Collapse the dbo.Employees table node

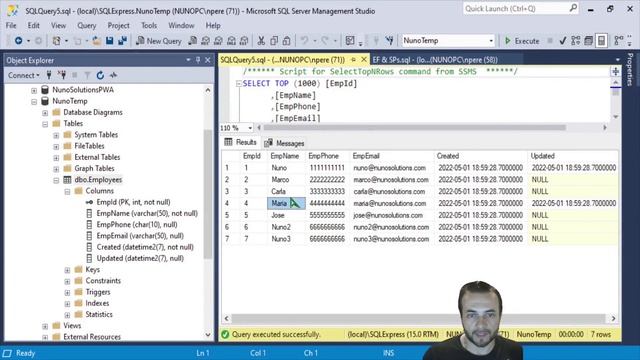[x=56, y=180]
